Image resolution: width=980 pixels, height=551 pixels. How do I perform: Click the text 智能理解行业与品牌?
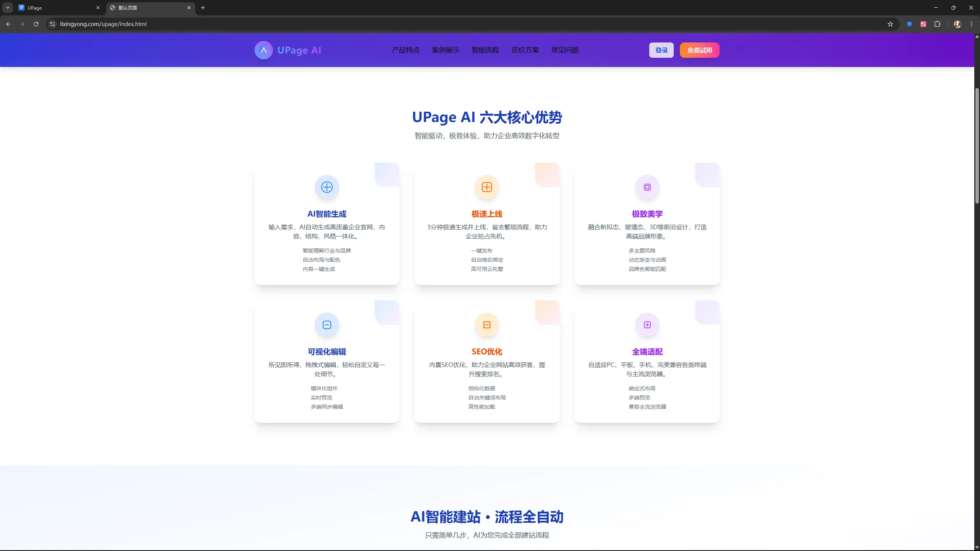pos(327,251)
